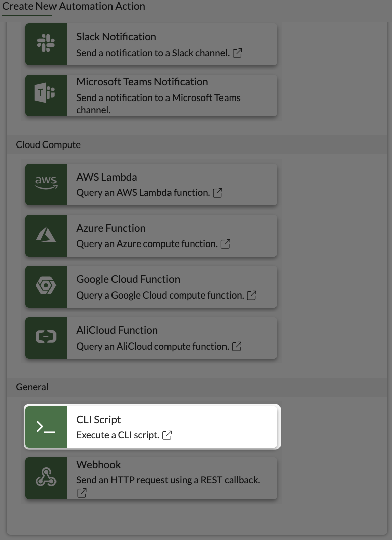This screenshot has width=392, height=540.
Task: Click the Create New Automation Action tab
Action: point(74,7)
